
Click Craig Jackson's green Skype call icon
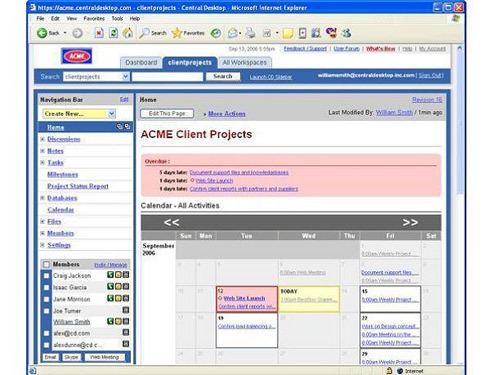click(110, 275)
